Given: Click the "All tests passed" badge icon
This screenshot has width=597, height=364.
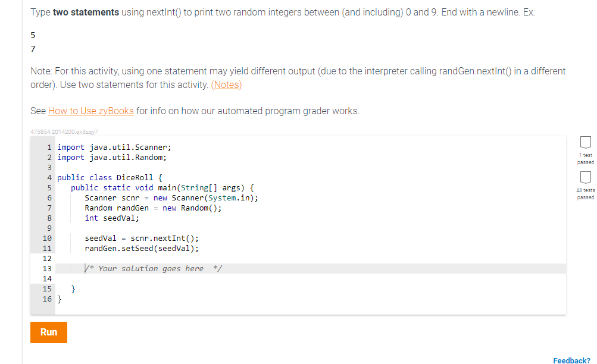Looking at the screenshot, I should 585,178.
